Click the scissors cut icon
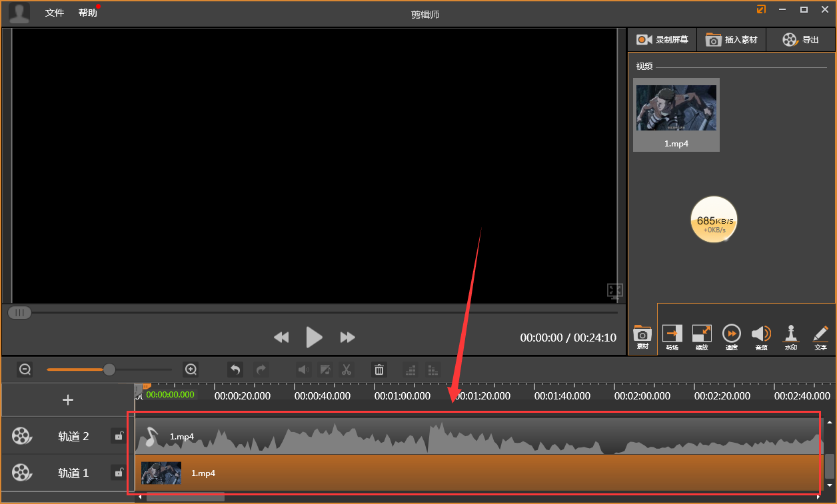 [347, 370]
